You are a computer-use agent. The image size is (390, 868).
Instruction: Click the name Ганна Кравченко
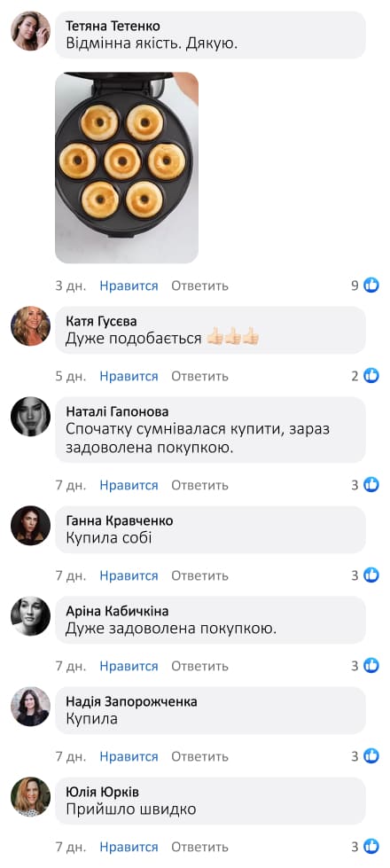[120, 521]
